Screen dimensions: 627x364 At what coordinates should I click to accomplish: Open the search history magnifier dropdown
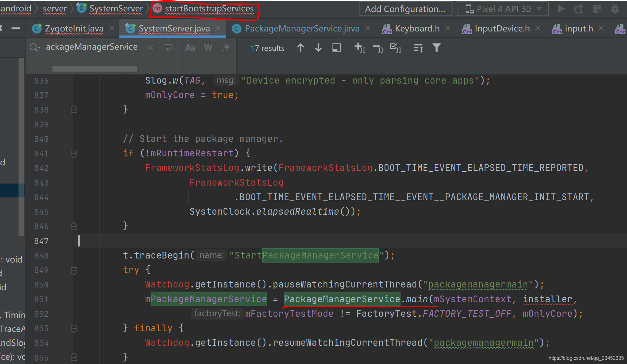(35, 48)
